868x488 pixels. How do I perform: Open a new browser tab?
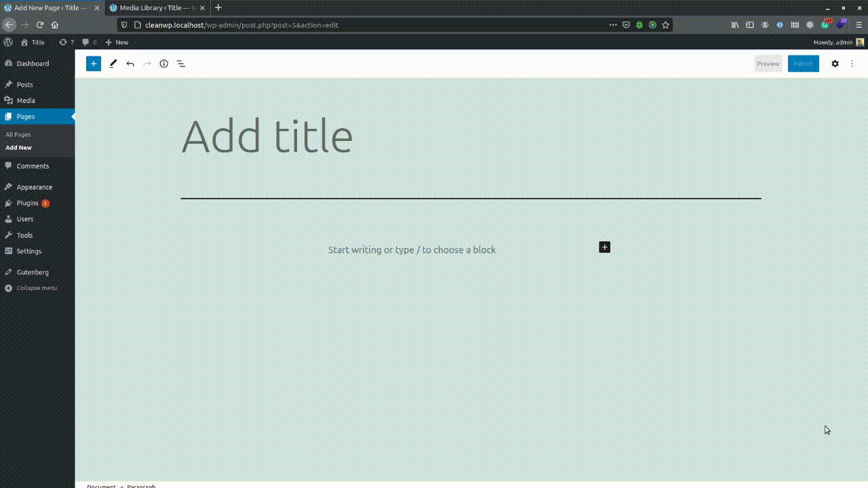[x=218, y=8]
